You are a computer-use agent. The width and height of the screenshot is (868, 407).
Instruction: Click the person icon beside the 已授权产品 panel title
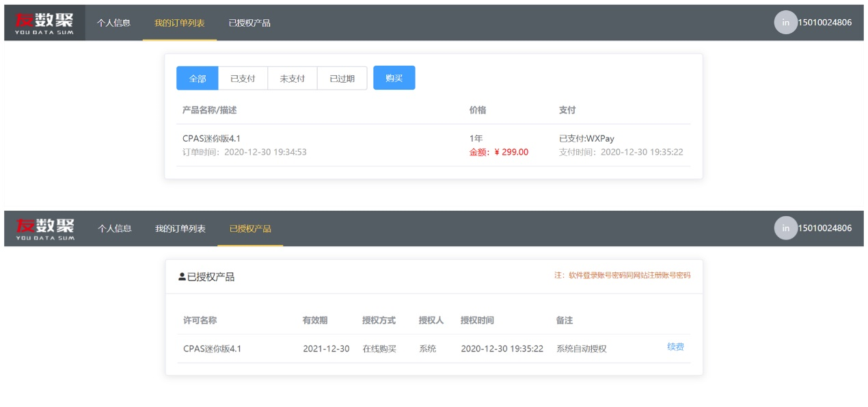tap(182, 277)
